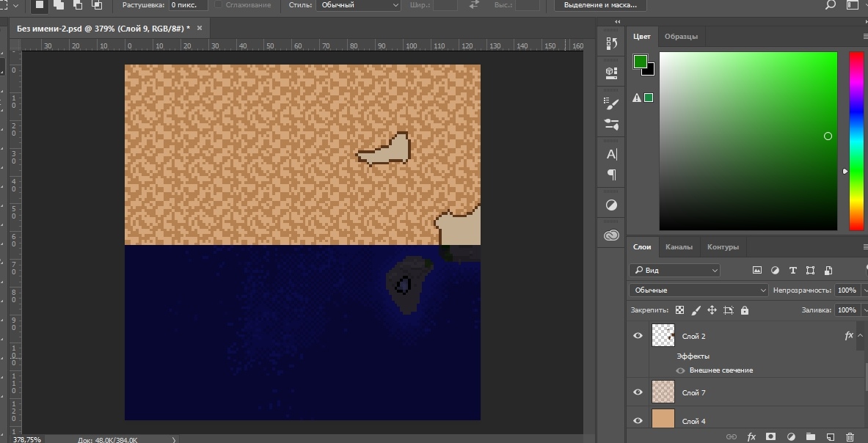Open the search magnifier in options bar
Image resolution: width=868 pixels, height=443 pixels.
[x=830, y=5]
